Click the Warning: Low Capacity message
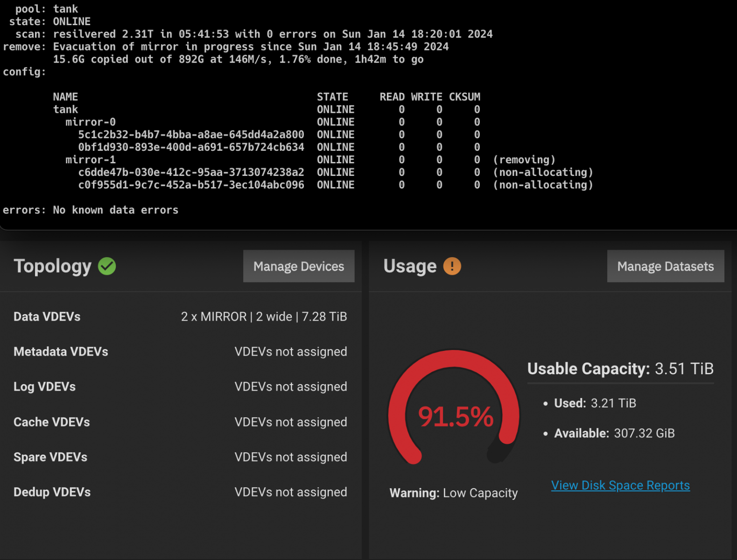Screen dimensions: 737x560 click(x=454, y=493)
